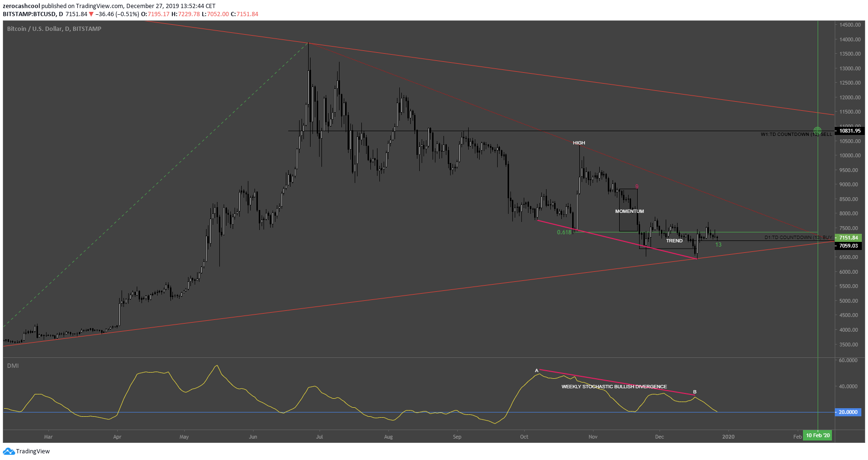
Task: Click the green target marker at 10831.95
Action: pyautogui.click(x=817, y=131)
